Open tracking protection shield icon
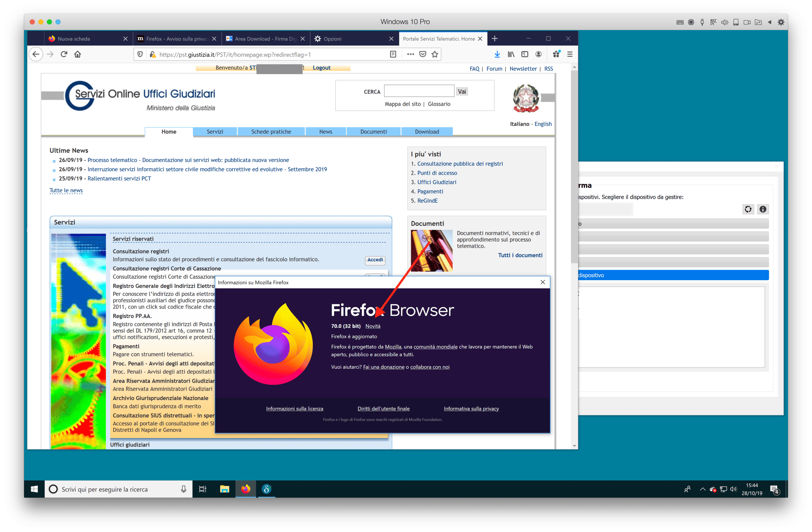The width and height of the screenshot is (812, 532). [140, 54]
